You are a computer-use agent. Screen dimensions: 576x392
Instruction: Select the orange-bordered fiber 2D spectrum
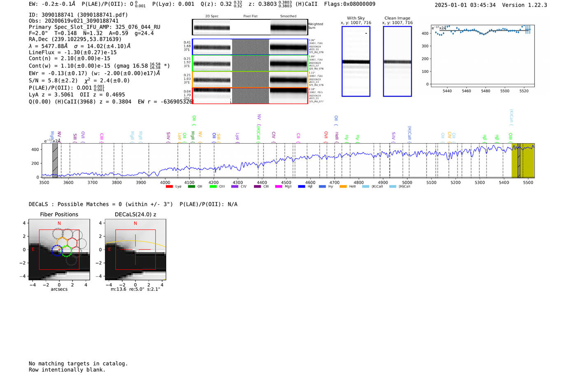pos(250,79)
